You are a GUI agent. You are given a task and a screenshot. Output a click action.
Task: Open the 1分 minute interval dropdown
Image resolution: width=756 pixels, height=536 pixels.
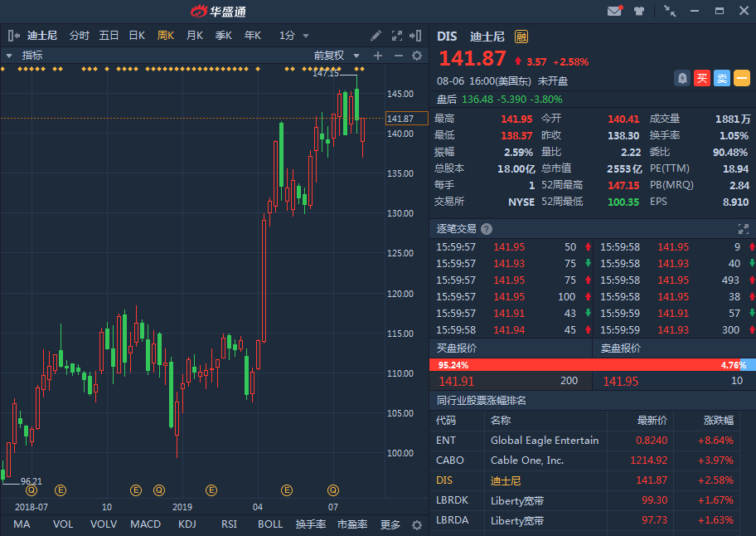click(293, 36)
